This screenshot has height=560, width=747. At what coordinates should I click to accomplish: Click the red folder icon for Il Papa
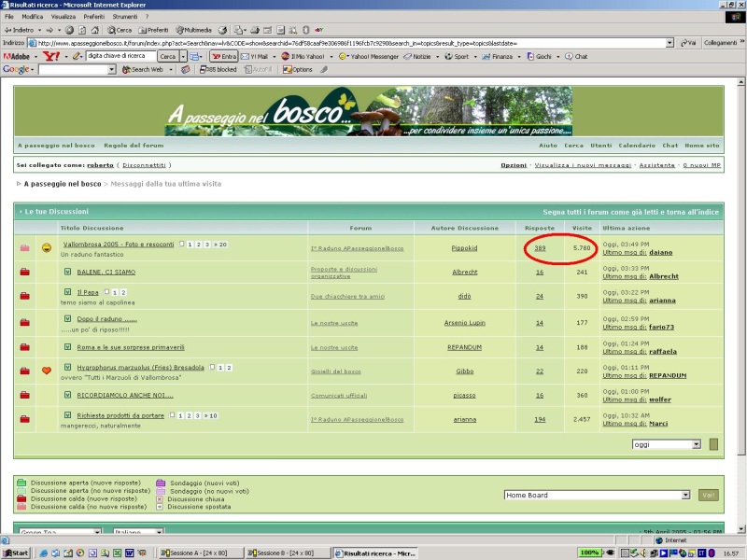[24, 297]
